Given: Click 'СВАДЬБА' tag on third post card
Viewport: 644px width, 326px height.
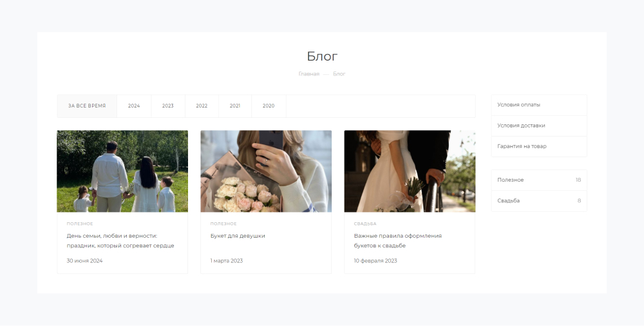Looking at the screenshot, I should point(365,224).
